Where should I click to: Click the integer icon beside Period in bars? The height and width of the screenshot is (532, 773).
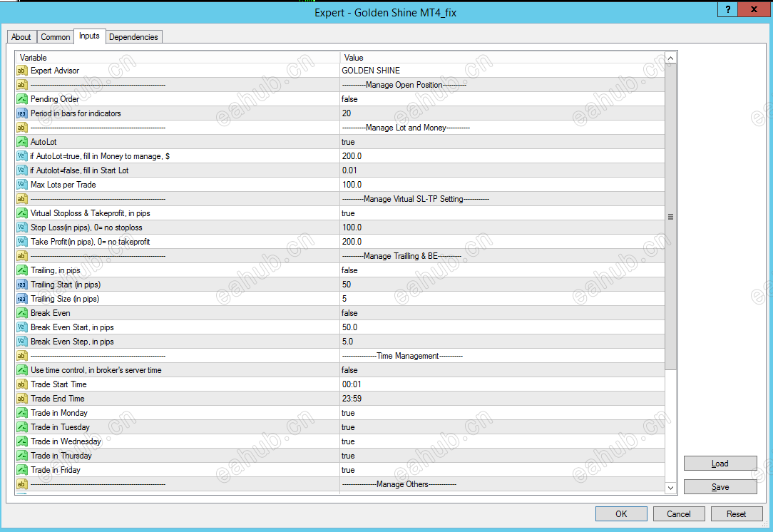[x=21, y=113]
